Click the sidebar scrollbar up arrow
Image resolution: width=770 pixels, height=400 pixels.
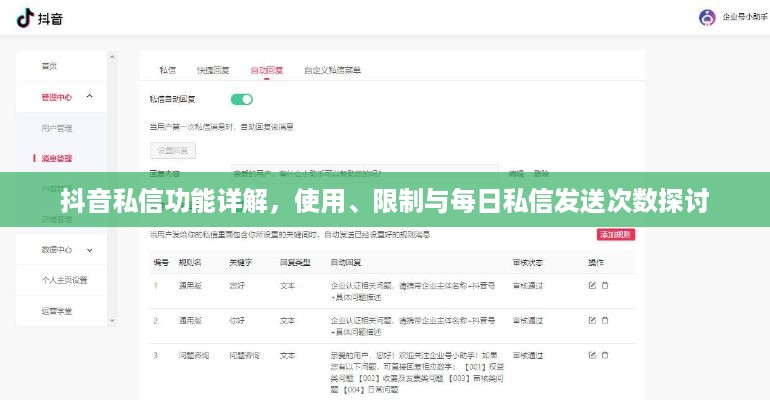(112, 57)
